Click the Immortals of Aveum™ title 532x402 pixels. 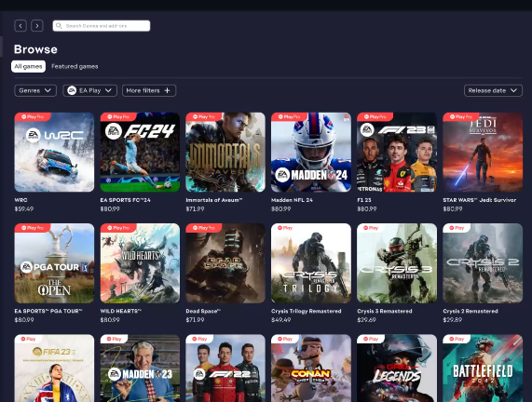(214, 200)
